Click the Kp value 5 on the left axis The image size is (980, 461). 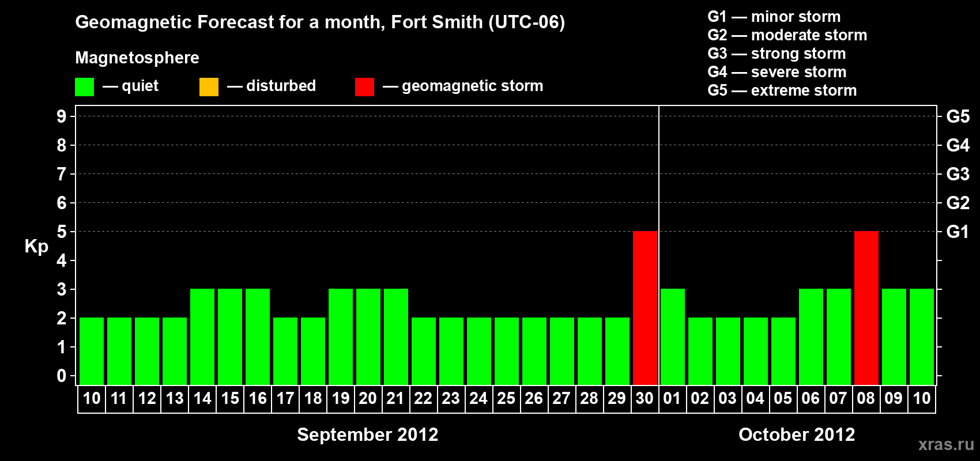click(62, 232)
